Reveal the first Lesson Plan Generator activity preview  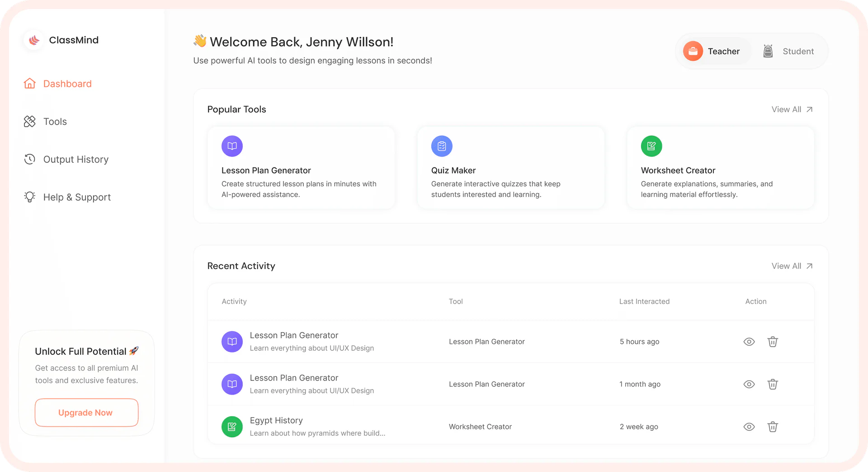tap(749, 342)
